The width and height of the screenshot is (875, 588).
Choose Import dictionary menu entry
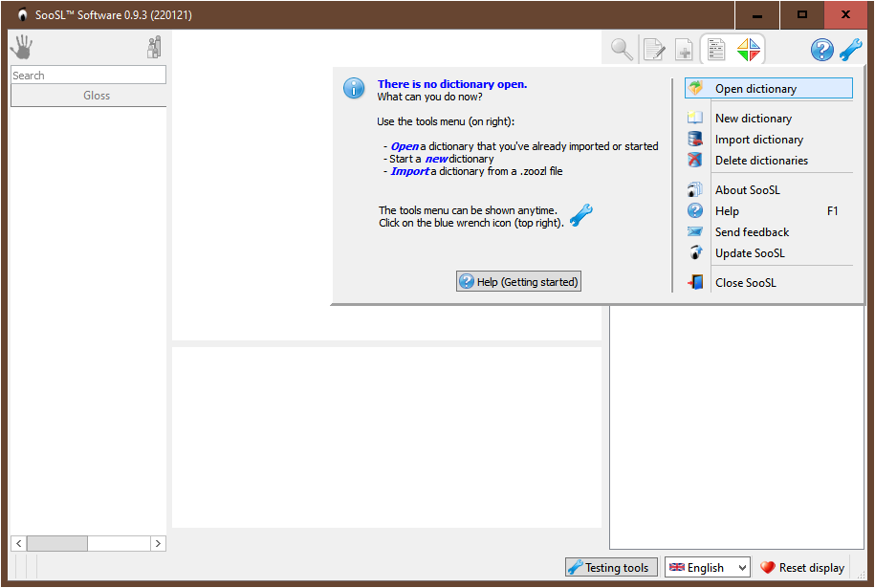(769, 140)
